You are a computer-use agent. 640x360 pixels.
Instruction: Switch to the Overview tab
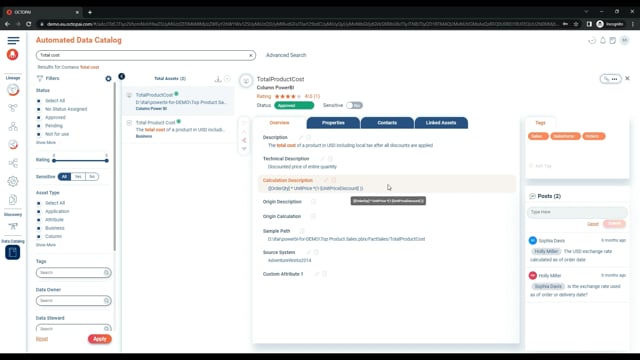pos(280,123)
